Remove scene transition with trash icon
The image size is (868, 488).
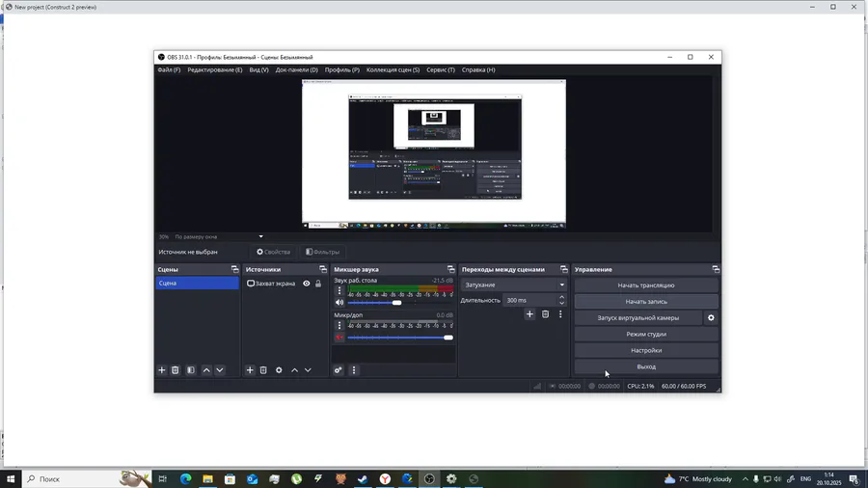pos(545,314)
